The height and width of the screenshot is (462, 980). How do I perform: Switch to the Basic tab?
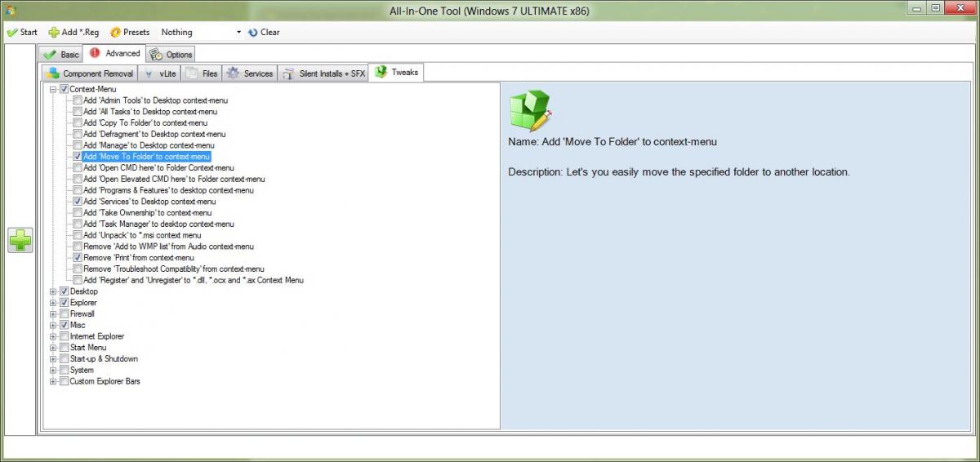61,55
